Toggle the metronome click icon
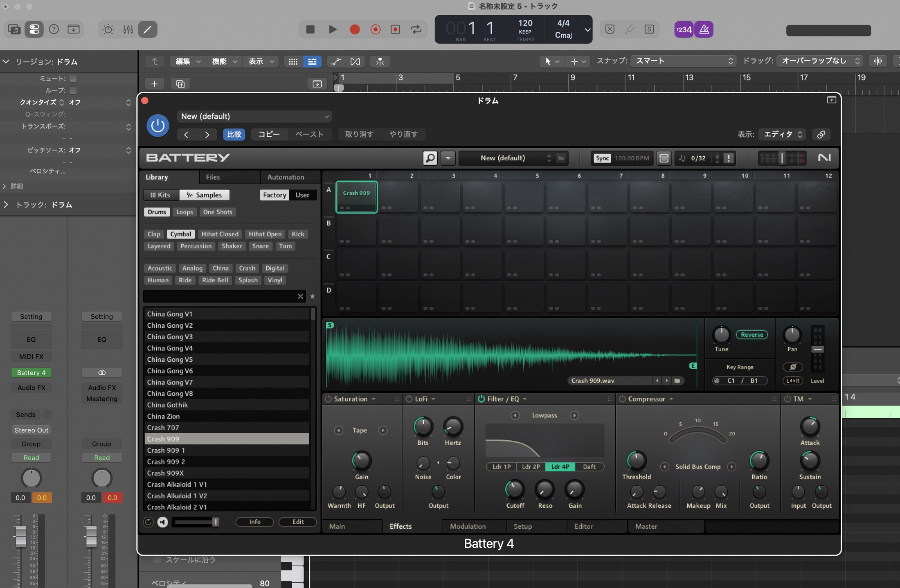Screen dimensions: 900x588 pyautogui.click(x=704, y=29)
